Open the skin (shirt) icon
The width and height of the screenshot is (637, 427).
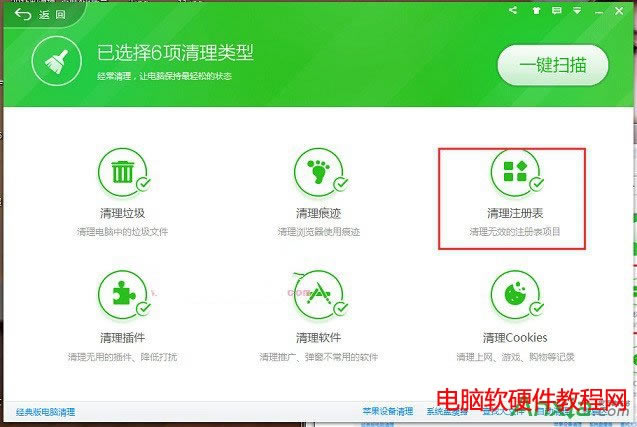tap(536, 11)
